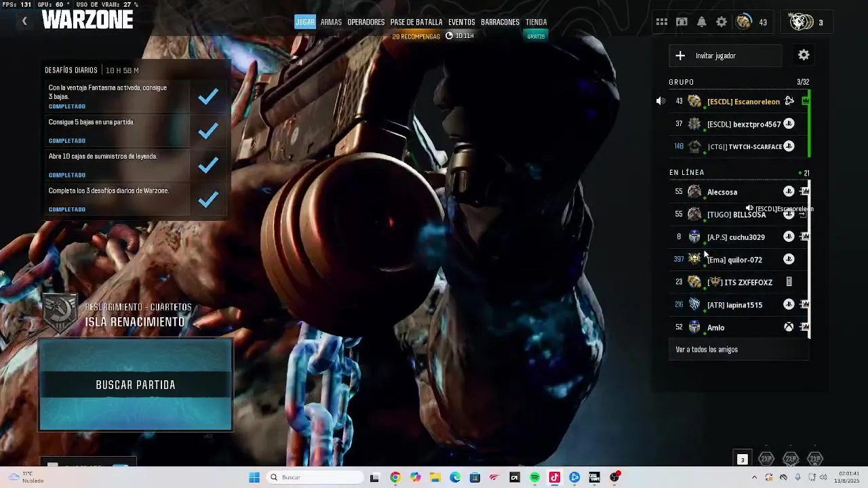Image resolution: width=868 pixels, height=488 pixels.
Task: Open the in-game chat icon
Action: point(682,22)
